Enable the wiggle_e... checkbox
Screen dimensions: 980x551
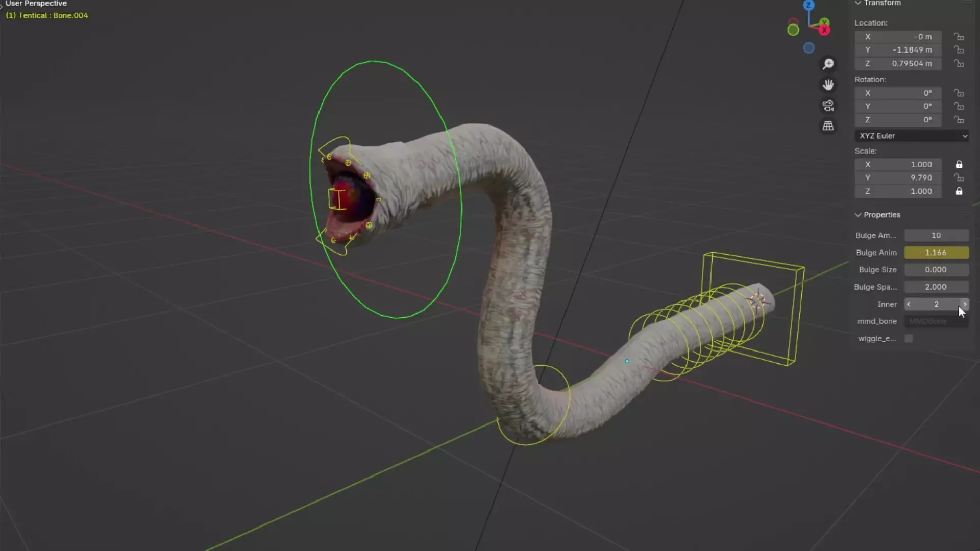click(x=909, y=339)
